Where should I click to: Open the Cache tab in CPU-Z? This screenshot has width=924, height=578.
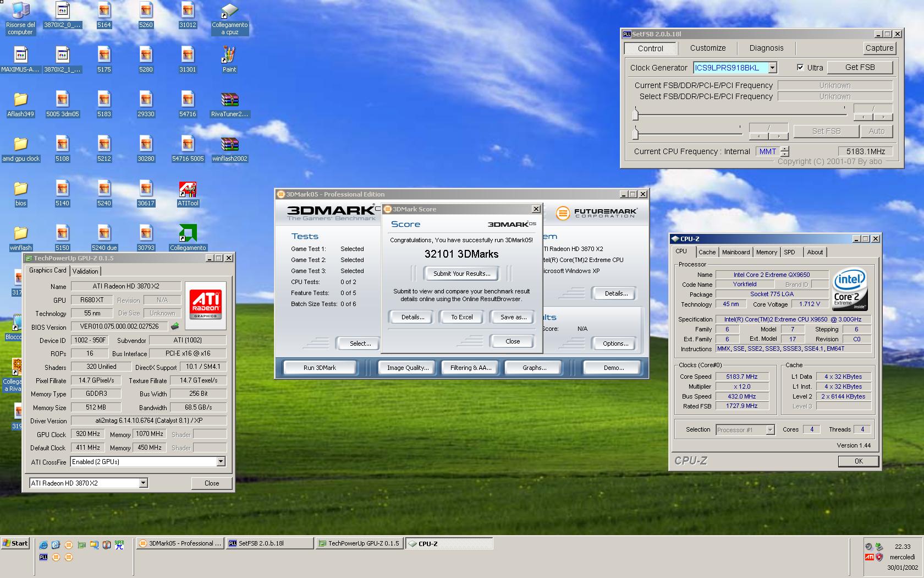click(707, 252)
